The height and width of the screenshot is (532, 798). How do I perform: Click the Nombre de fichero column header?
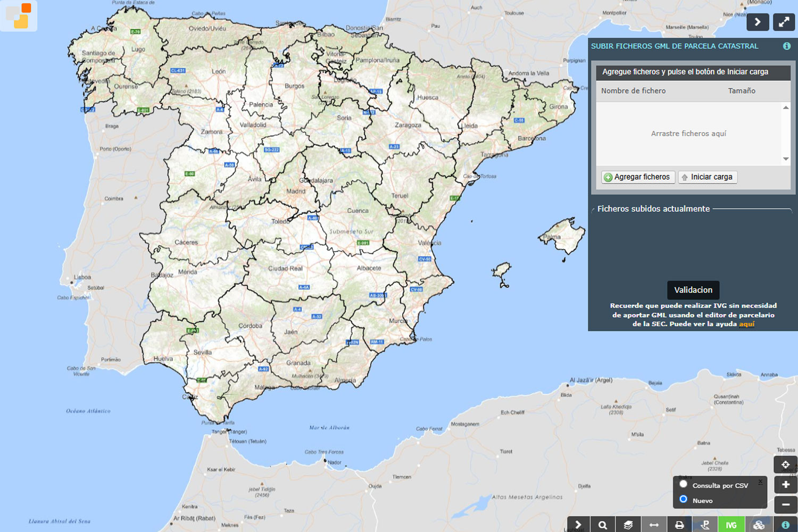coord(633,91)
